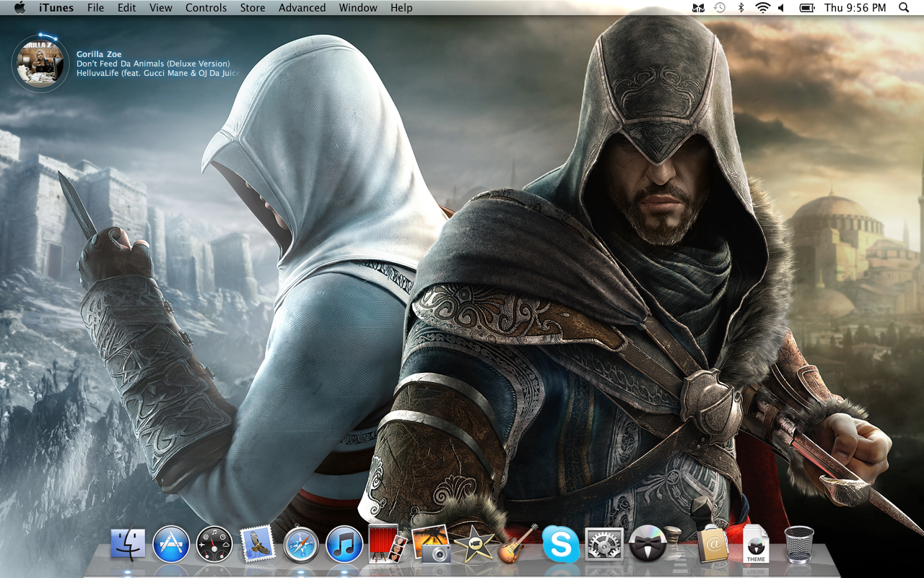Open the Advanced menu

pos(302,8)
